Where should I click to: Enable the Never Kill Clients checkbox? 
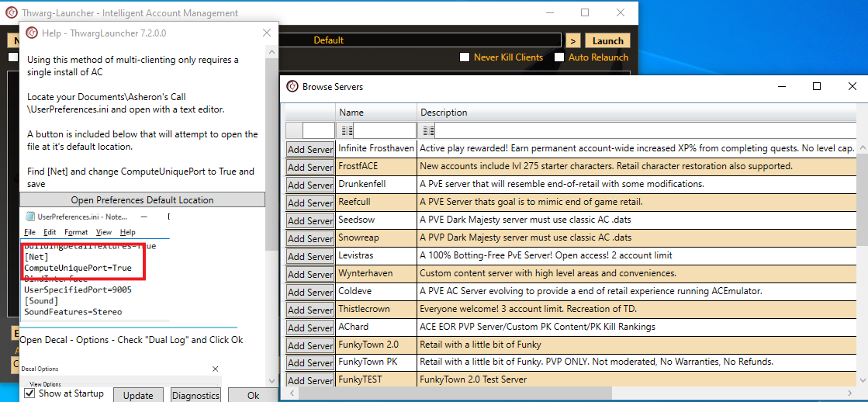pyautogui.click(x=465, y=57)
